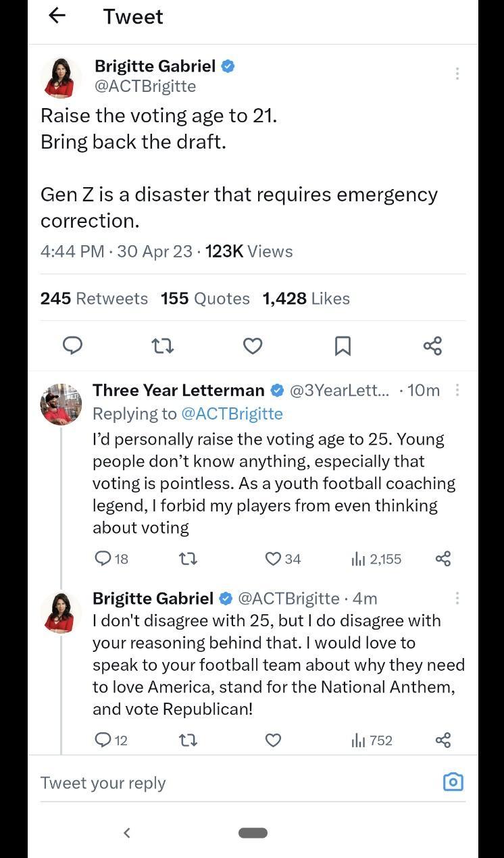Open the three-dot menu on the main tweet

click(457, 73)
